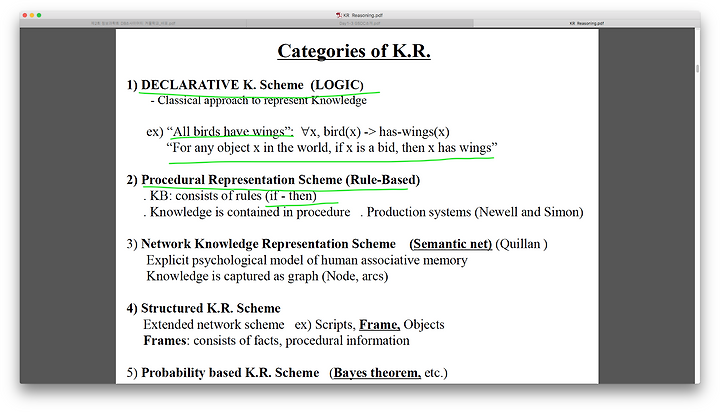The width and height of the screenshot is (720, 412).
Task: Click the '(Quillan )' text
Action: point(521,244)
